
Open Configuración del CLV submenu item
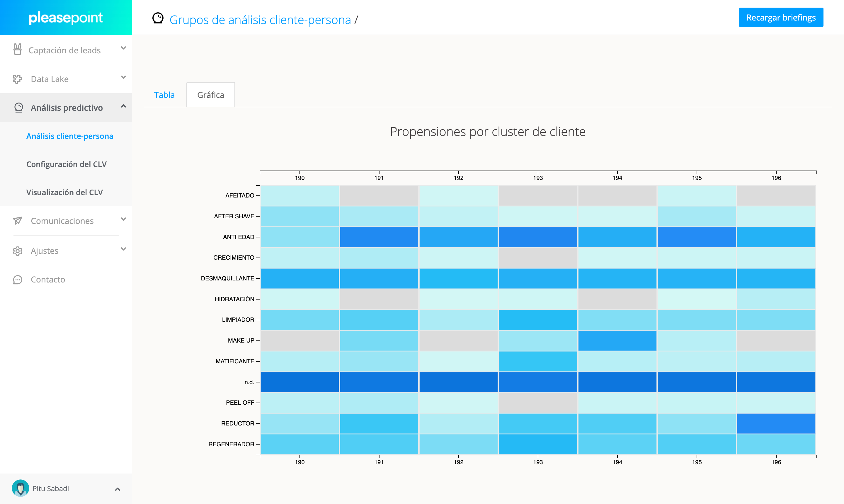(67, 164)
